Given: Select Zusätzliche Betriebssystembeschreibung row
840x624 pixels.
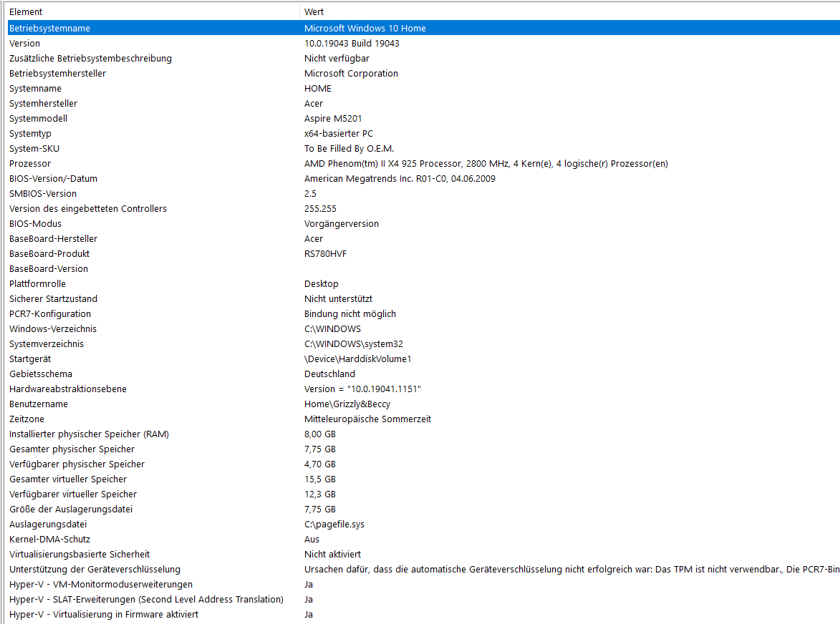Looking at the screenshot, I should coord(424,59).
